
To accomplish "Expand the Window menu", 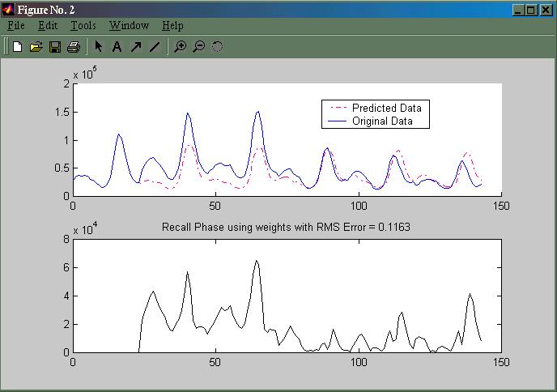I will [x=129, y=26].
